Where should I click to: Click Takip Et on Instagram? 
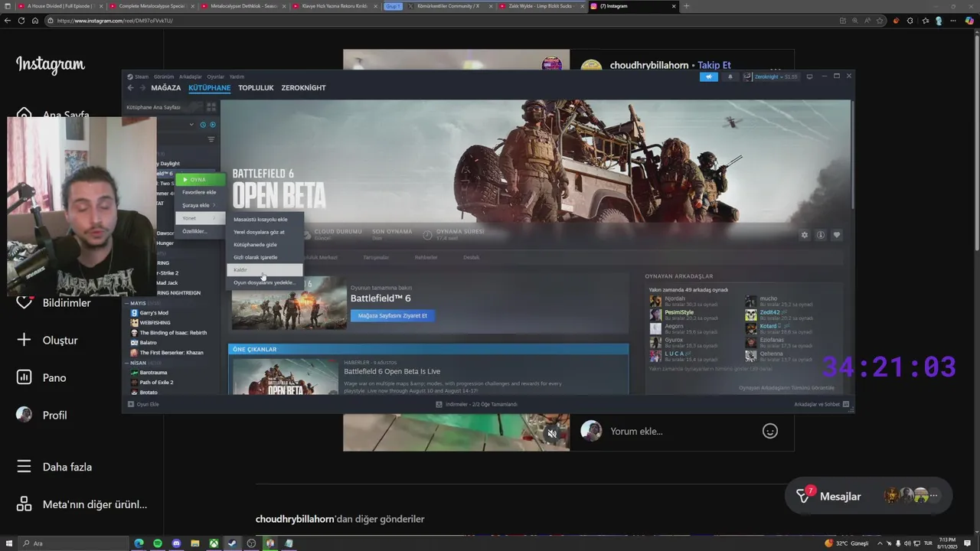714,66
